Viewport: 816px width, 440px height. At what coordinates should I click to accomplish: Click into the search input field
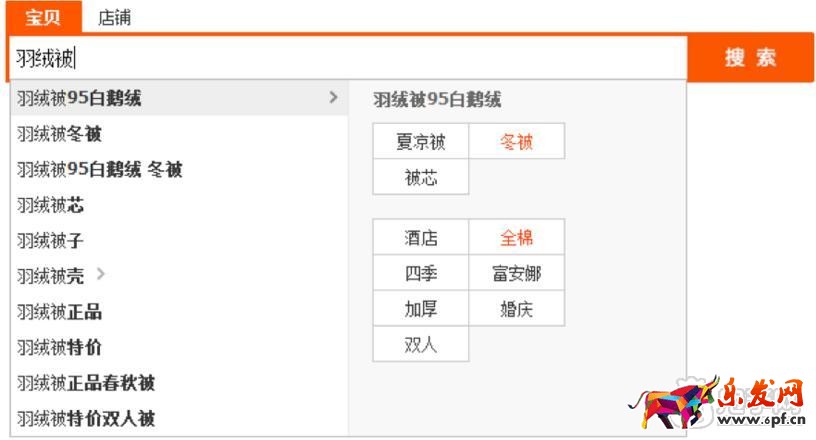click(350, 59)
